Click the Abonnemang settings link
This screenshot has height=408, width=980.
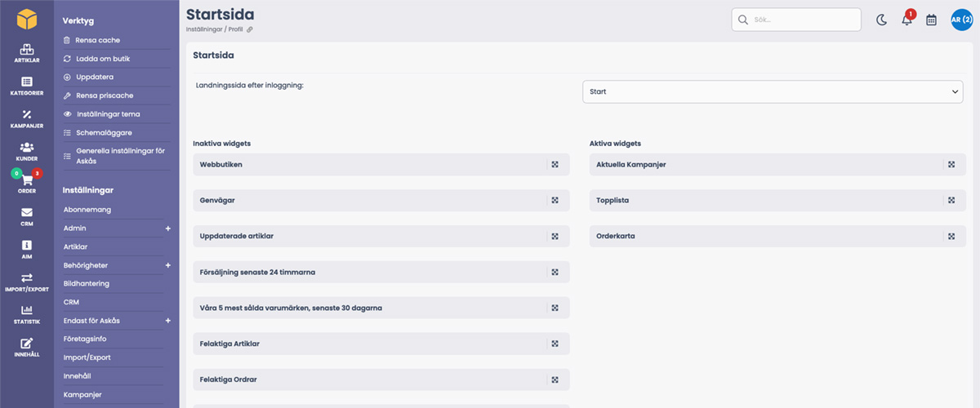click(x=87, y=210)
